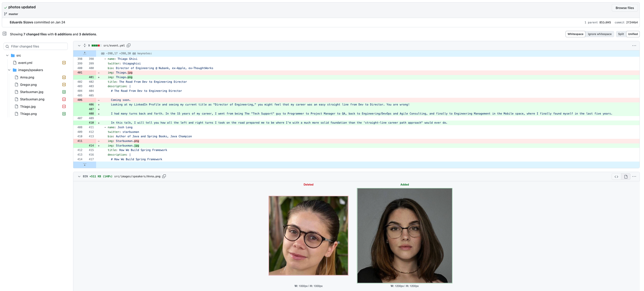Open the options menu for src/event.yml
This screenshot has width=644, height=291.
pos(634,46)
